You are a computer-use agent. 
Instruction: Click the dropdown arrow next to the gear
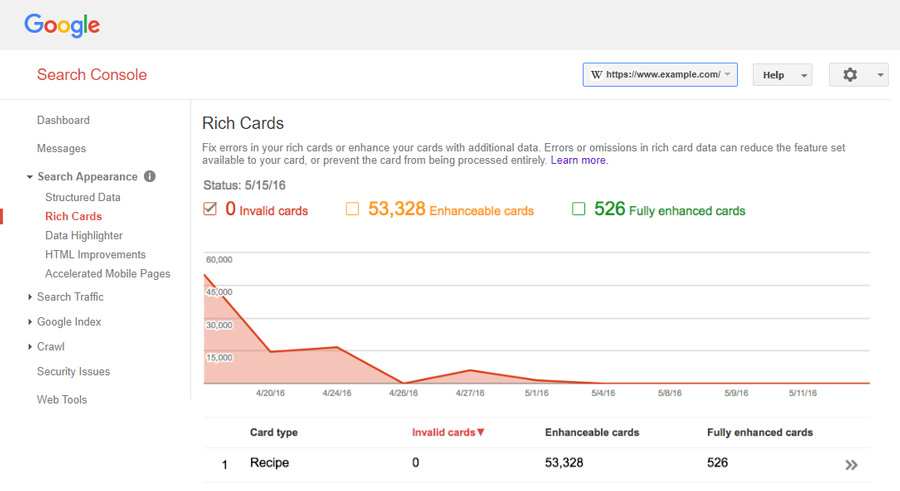880,75
